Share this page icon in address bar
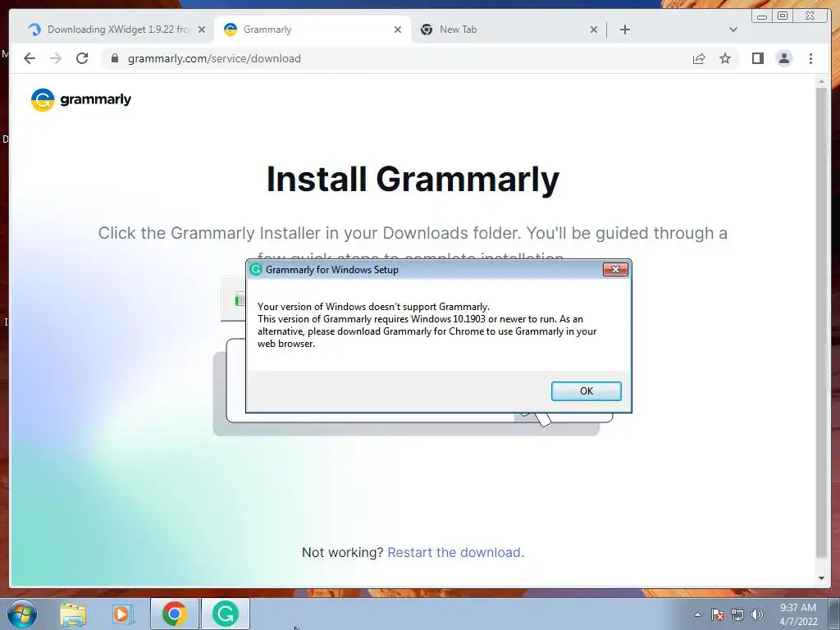 coord(699,58)
